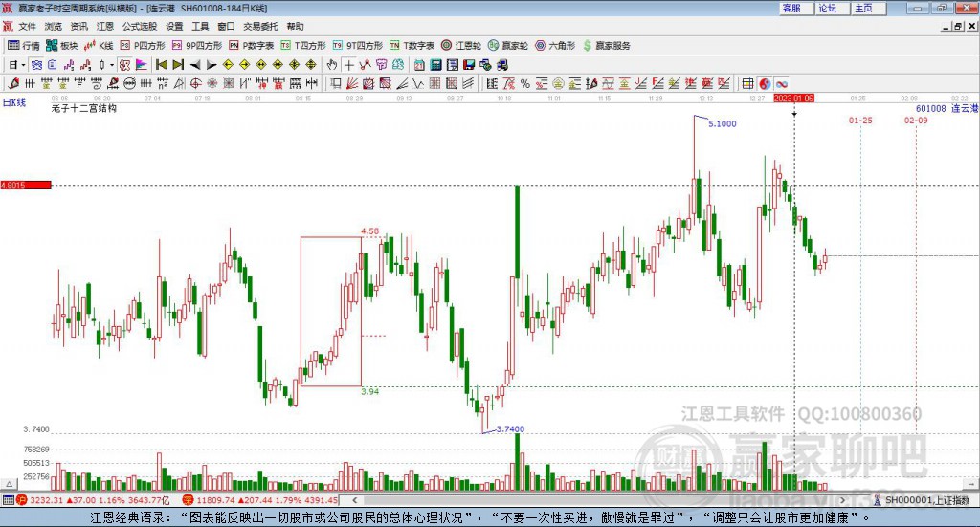Click the horizontal scrollbar right arrow
Viewport: 980px width, 527px height.
842,499
